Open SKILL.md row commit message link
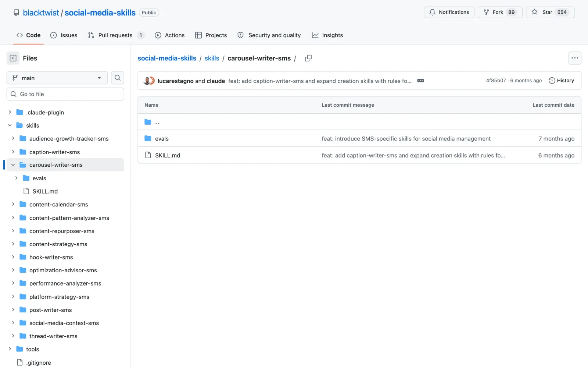The height and width of the screenshot is (368, 588). [x=413, y=155]
